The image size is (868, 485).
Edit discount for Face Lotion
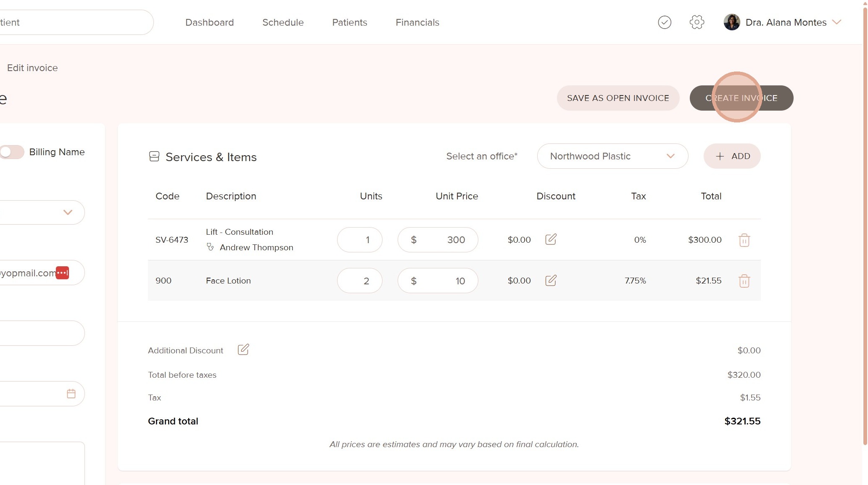click(551, 280)
